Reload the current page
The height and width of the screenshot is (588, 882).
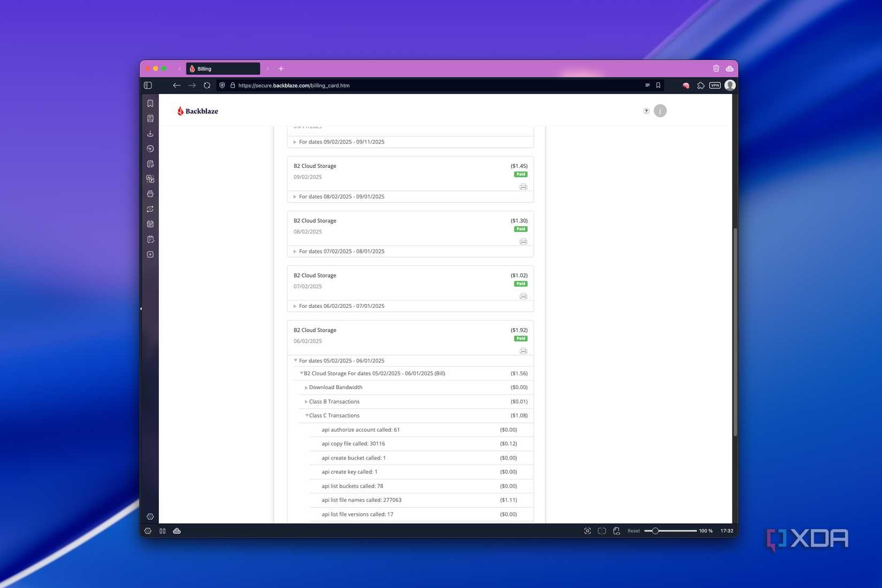(x=207, y=86)
